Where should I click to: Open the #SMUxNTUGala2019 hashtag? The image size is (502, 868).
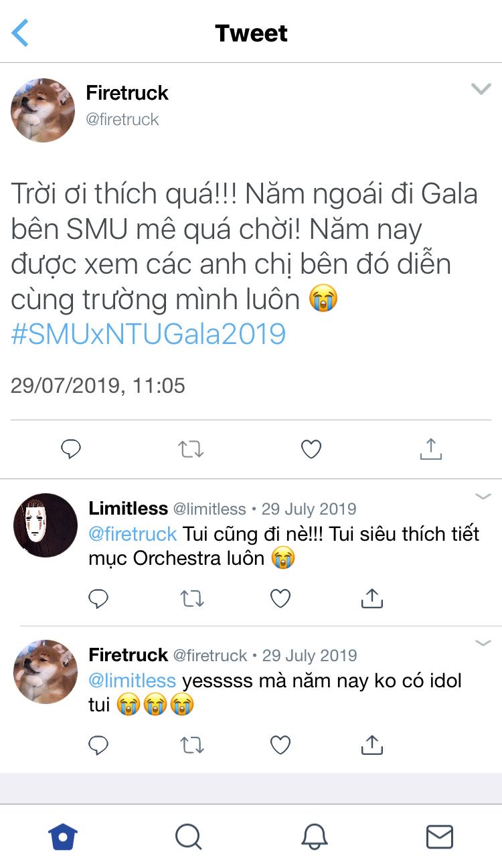pos(149,333)
